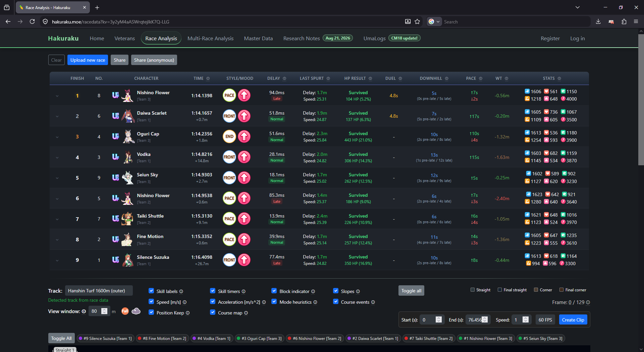This screenshot has width=644, height=352.
Task: Expand the Daiwa Scarlet row details
Action: point(57,116)
